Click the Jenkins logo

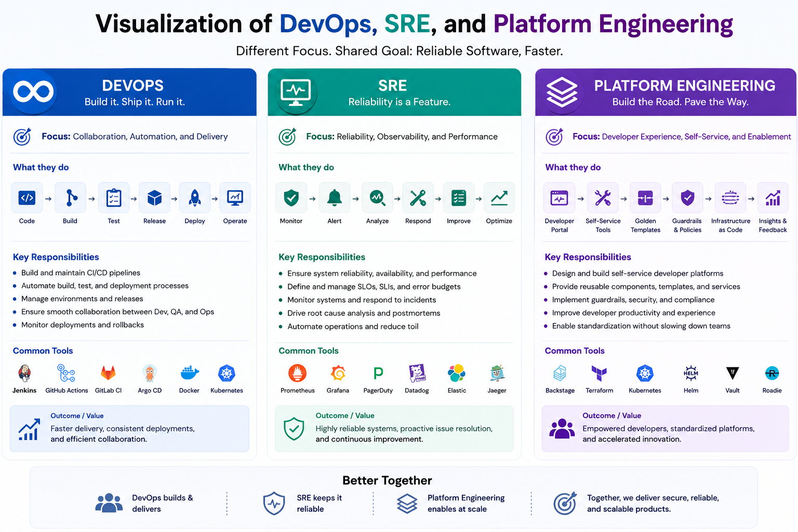(24, 373)
